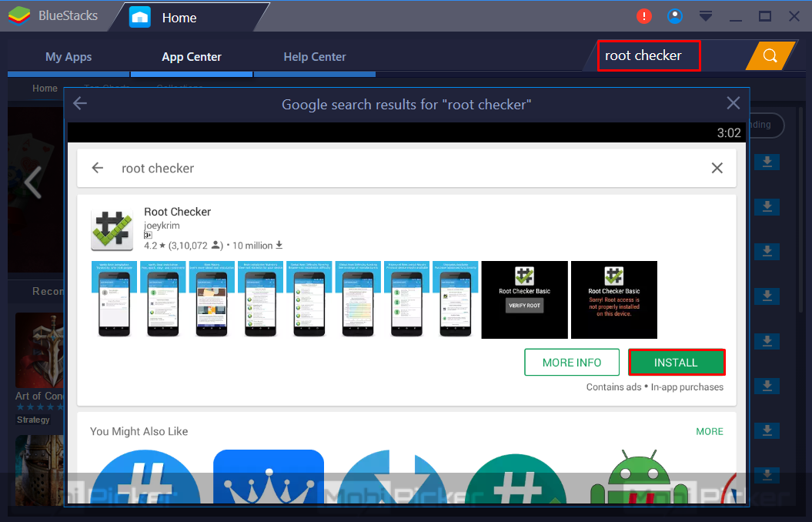
Task: Go back using search results dialog arrow
Action: [x=80, y=104]
